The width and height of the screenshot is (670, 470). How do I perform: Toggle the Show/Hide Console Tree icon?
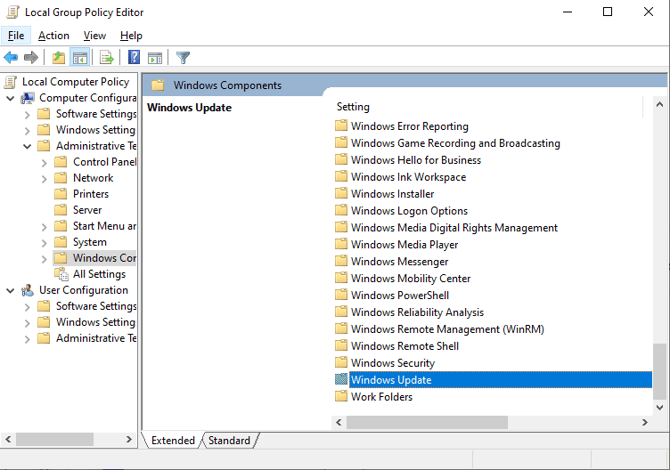click(x=80, y=57)
